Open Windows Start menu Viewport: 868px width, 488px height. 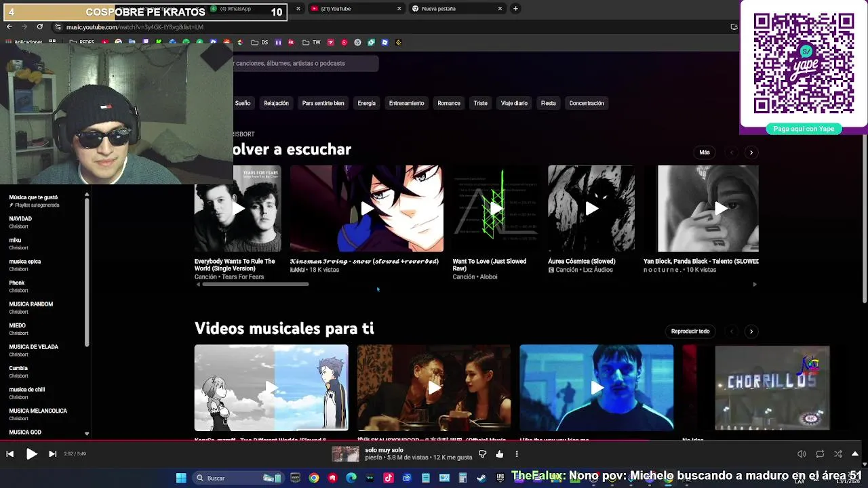click(x=181, y=478)
